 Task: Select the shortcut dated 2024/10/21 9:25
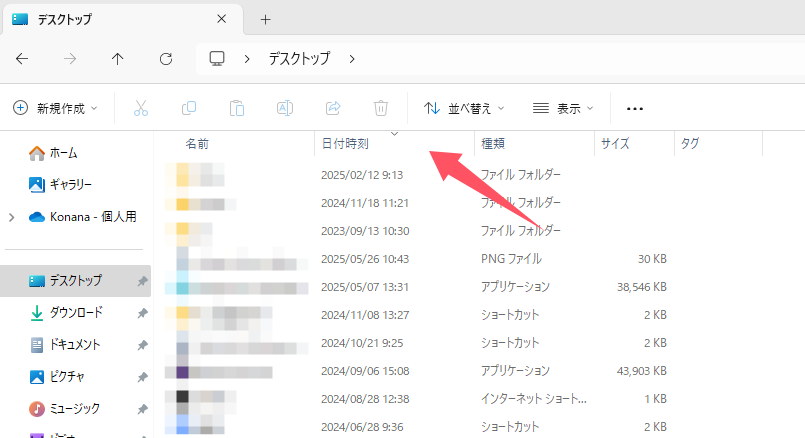(x=416, y=343)
